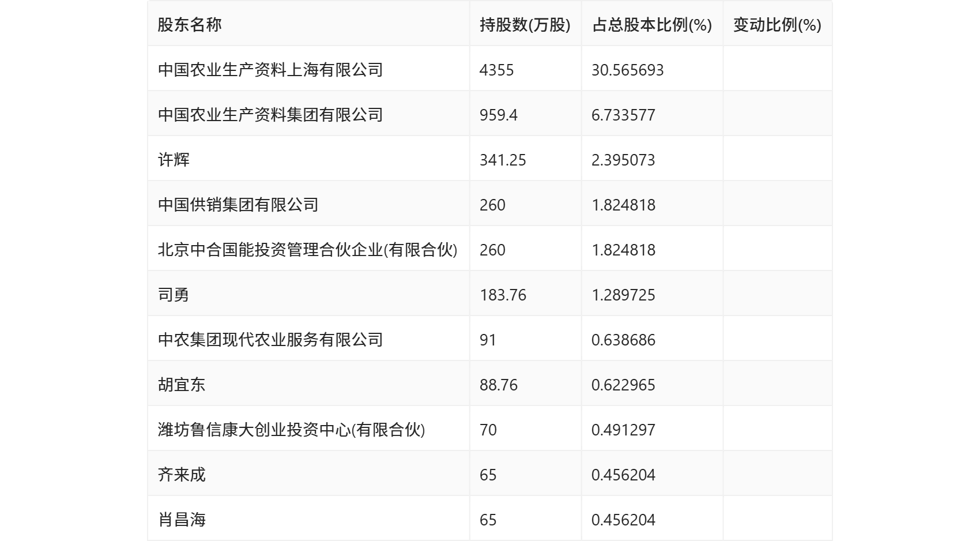Click percentage 1.289725

pos(623,295)
